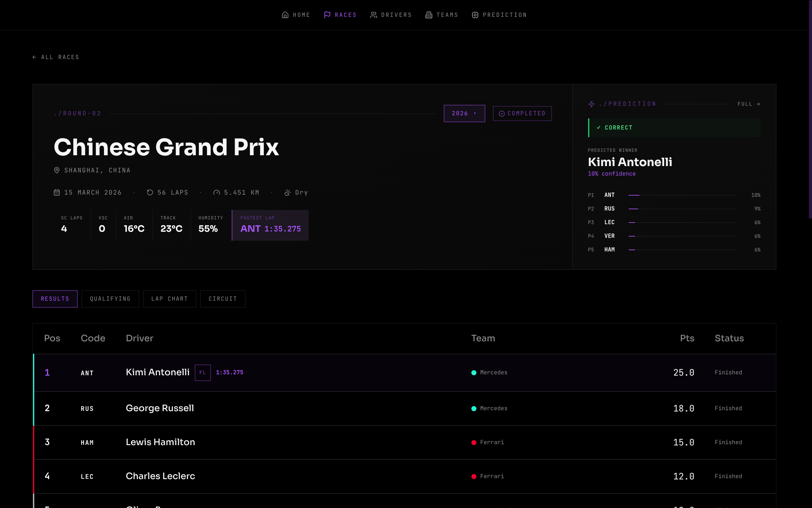Click the Humidity 55% stat
This screenshot has width=812, height=508.
[x=210, y=225]
